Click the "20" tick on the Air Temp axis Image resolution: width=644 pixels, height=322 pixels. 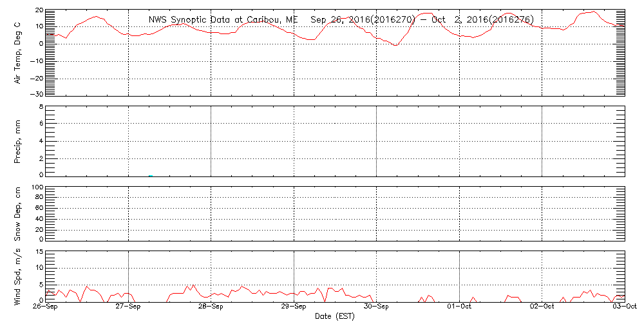click(39, 10)
